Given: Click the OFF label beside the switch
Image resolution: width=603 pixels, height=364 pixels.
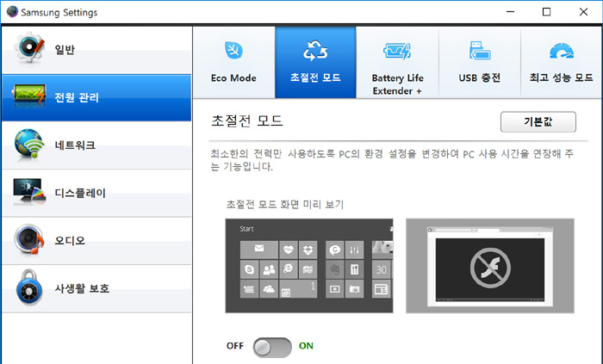Looking at the screenshot, I should 235,346.
